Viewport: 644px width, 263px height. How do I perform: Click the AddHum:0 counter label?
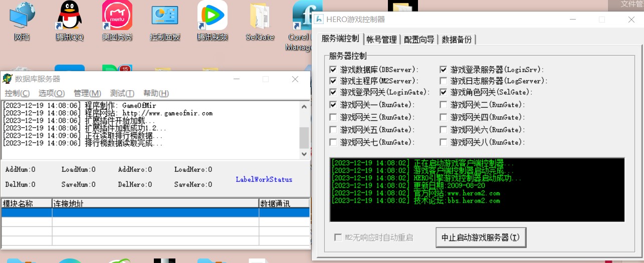point(21,169)
